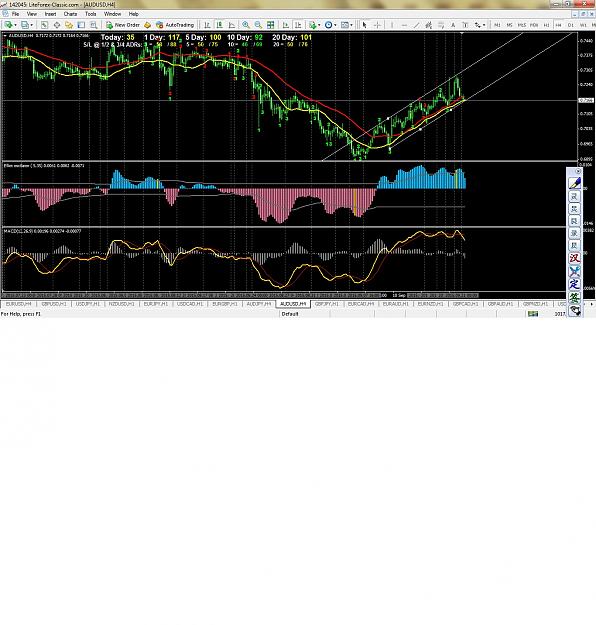596x625 pixels.
Task: Switch to the M5 timeframe
Action: click(509, 25)
